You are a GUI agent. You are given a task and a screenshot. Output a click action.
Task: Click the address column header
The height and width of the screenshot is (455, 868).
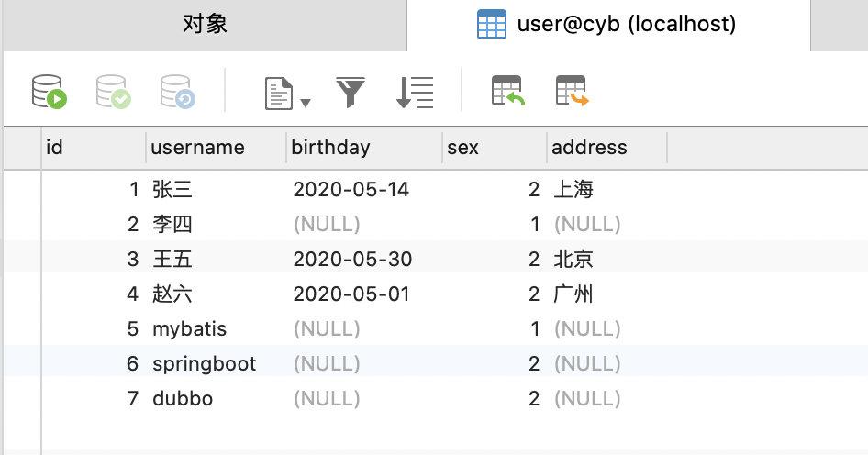(589, 147)
